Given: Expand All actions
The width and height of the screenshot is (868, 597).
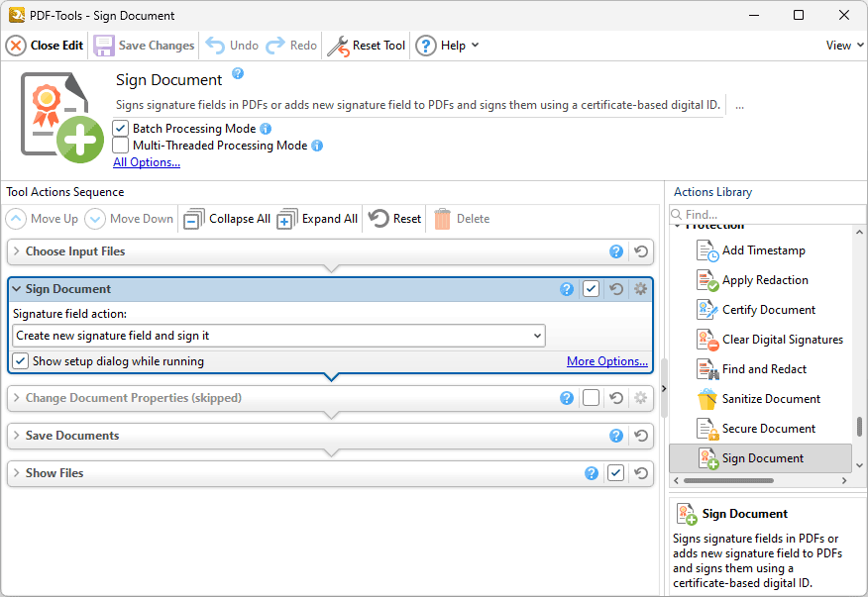Looking at the screenshot, I should [x=317, y=219].
